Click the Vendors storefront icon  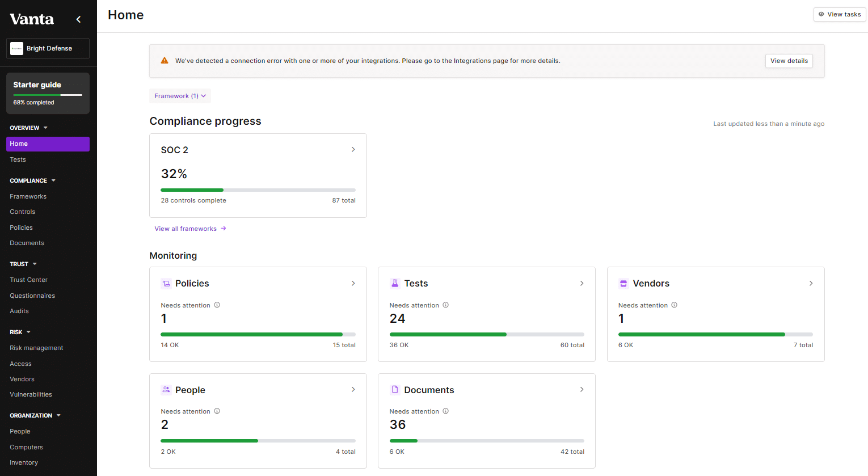[623, 284]
